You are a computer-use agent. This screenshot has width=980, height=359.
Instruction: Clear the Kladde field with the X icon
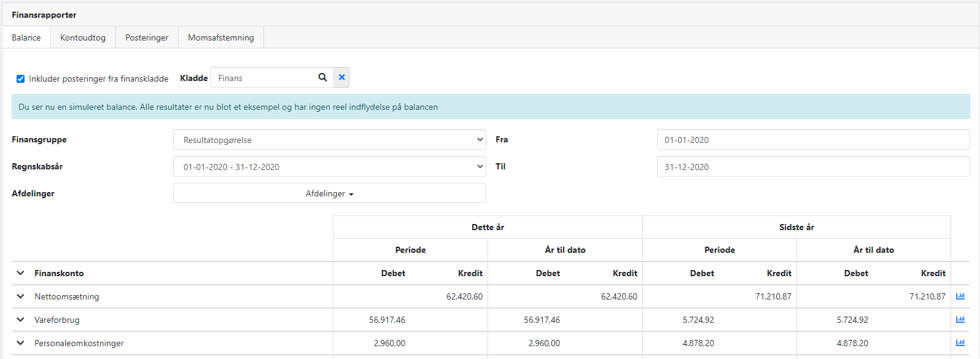pos(341,77)
